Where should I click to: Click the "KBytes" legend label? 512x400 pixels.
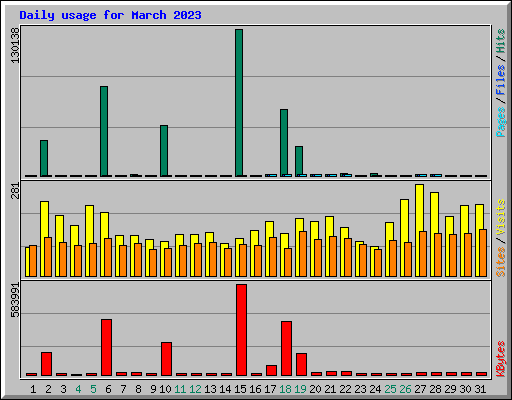500,359
